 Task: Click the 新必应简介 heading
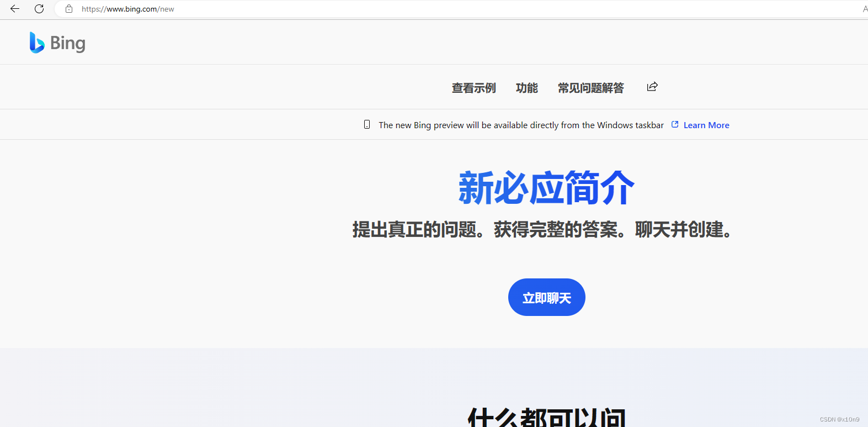click(547, 188)
